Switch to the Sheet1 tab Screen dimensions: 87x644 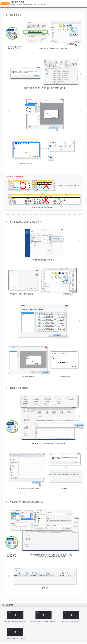17,570
